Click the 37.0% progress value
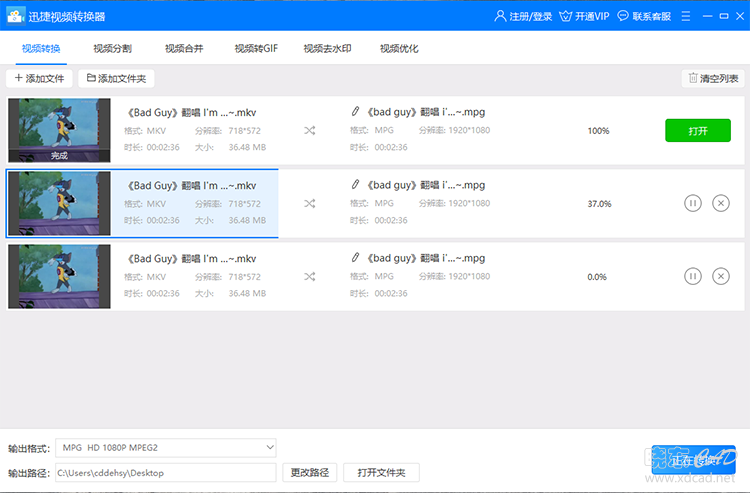The width and height of the screenshot is (750, 493). (x=599, y=204)
